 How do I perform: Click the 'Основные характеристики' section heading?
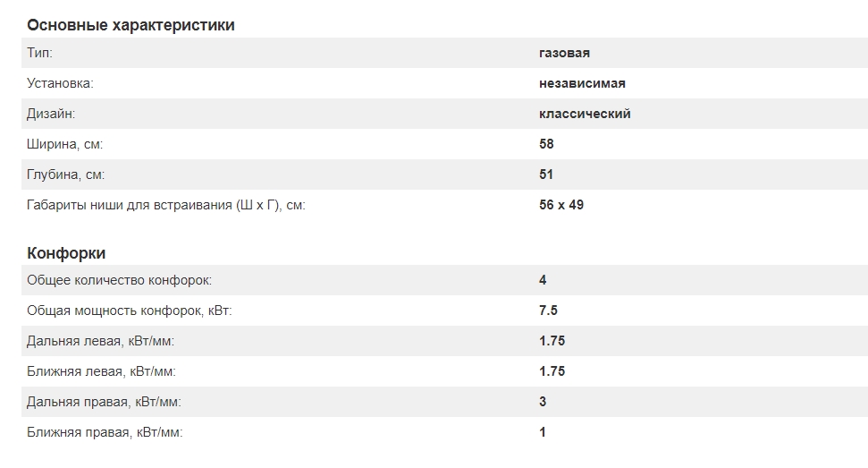131,25
